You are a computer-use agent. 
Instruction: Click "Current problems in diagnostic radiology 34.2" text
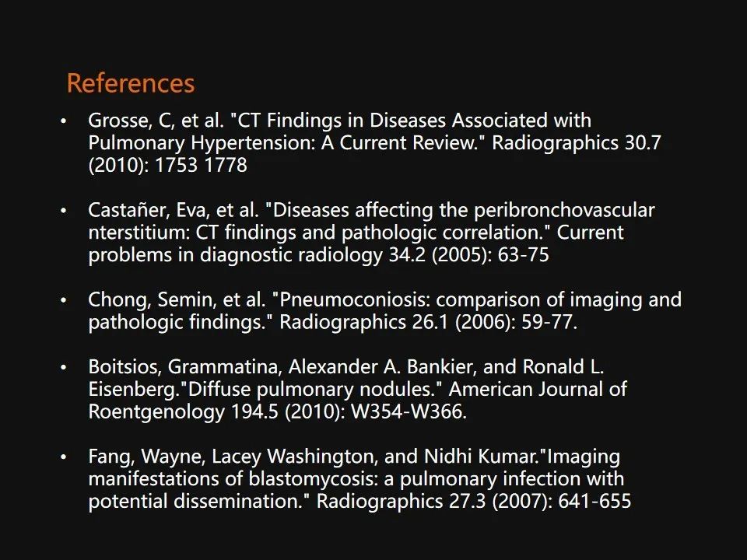pos(356,243)
